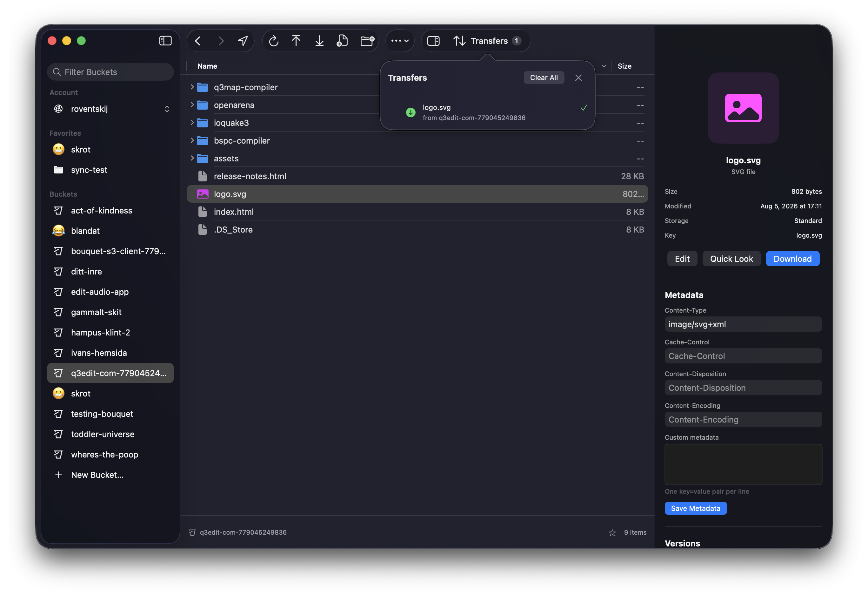The height and width of the screenshot is (596, 868).
Task: Expand the bspc-compiler folder
Action: 192,140
